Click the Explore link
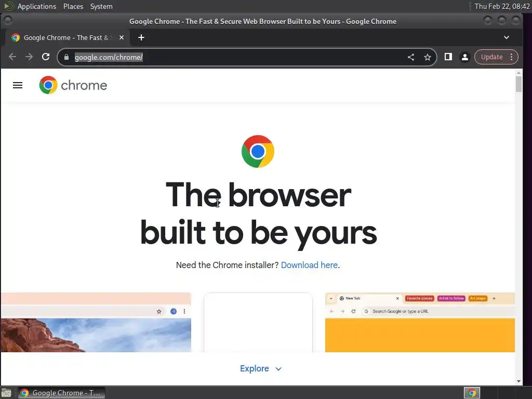Image resolution: width=532 pixels, height=399 pixels. click(255, 368)
